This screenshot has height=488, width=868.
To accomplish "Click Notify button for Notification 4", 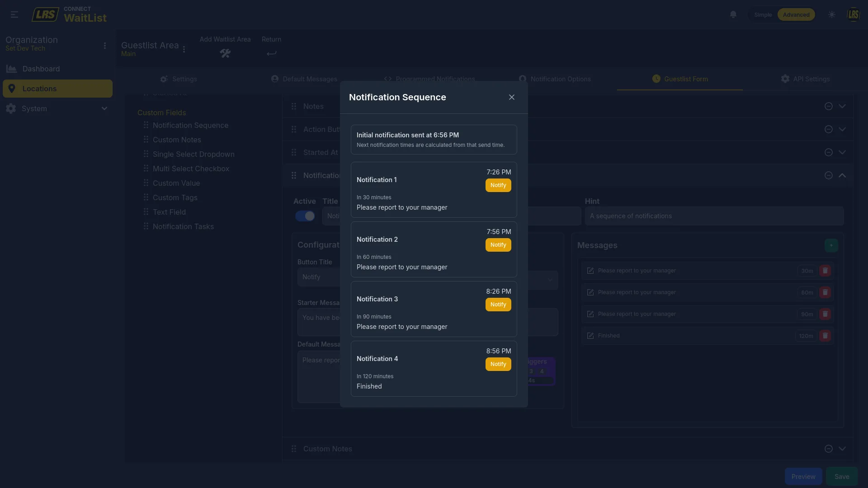I will [x=498, y=364].
